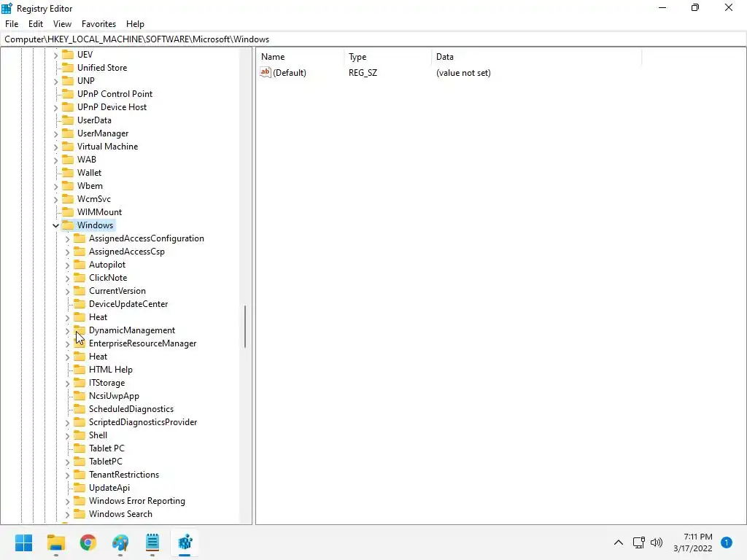Open the Edit menu
This screenshot has height=560, width=747.
click(x=36, y=24)
